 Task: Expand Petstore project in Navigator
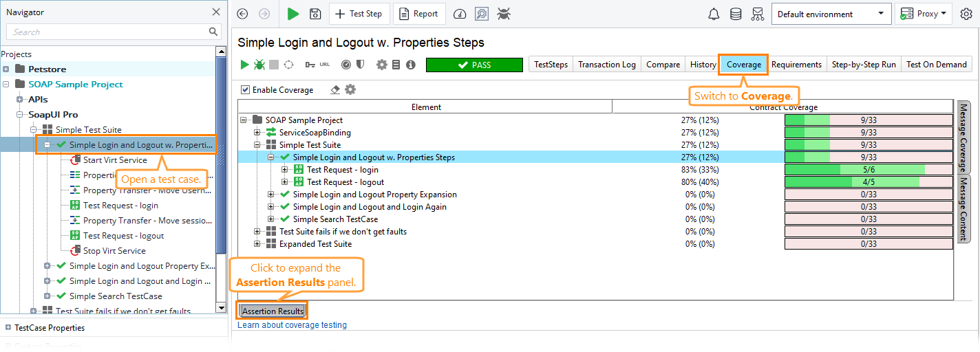pyautogui.click(x=6, y=69)
